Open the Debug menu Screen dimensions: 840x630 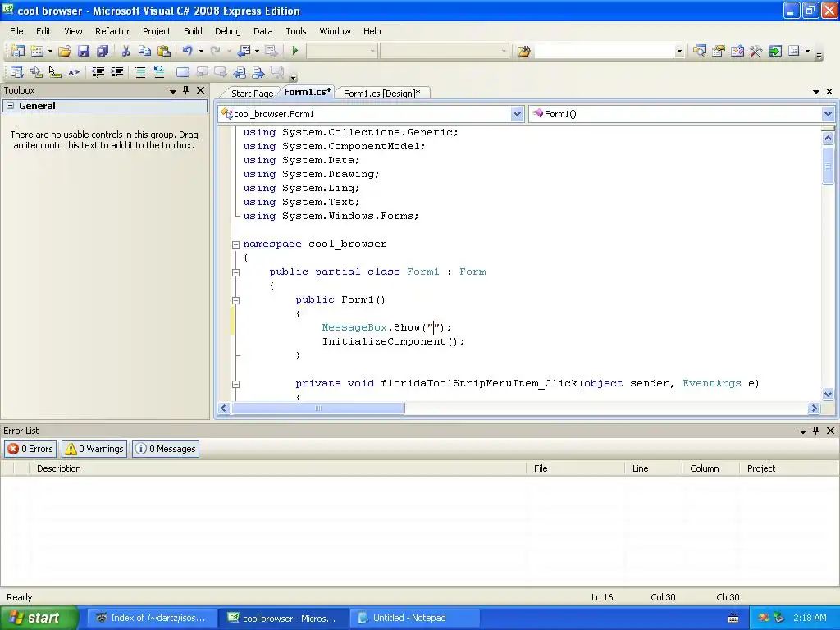pos(228,31)
